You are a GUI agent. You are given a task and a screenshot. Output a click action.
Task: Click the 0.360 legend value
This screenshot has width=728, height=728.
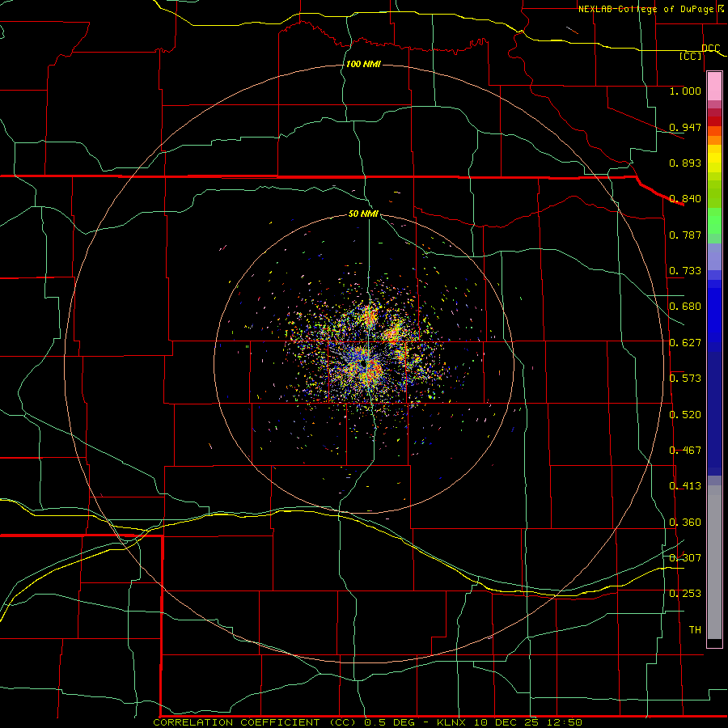[x=685, y=523]
